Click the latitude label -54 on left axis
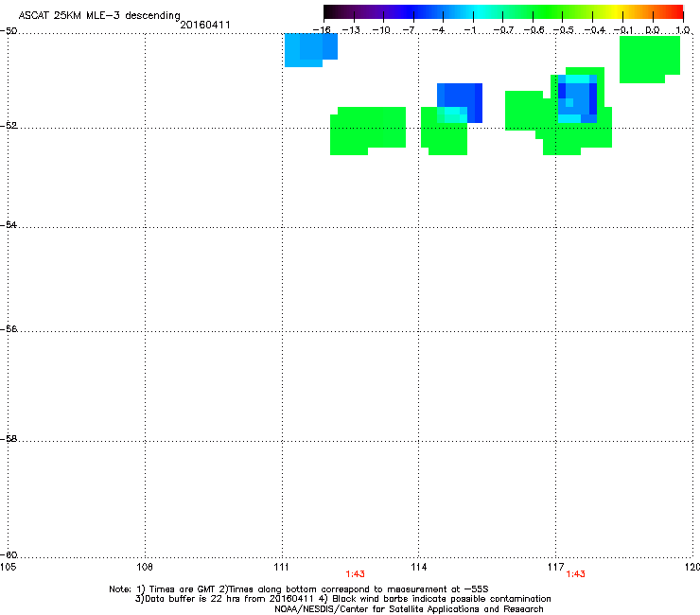Screen dimensions: 700x615 (9, 224)
